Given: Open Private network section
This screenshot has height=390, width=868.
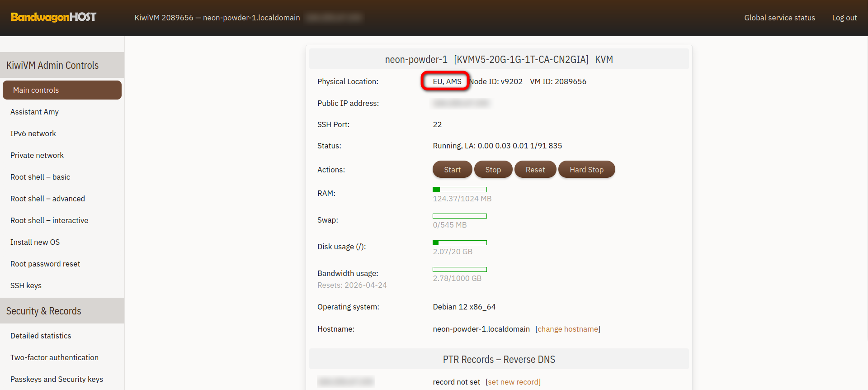Looking at the screenshot, I should [x=37, y=155].
